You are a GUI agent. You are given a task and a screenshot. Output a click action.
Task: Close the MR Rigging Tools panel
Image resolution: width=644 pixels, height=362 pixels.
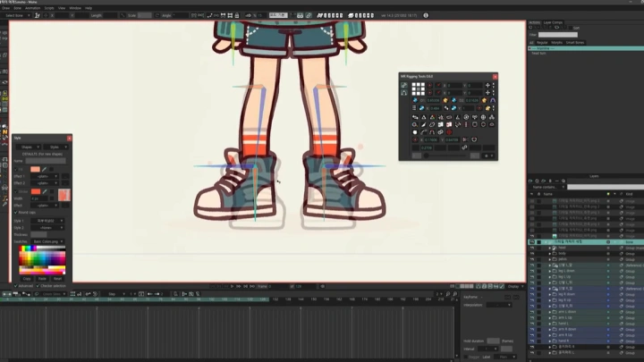[496, 77]
